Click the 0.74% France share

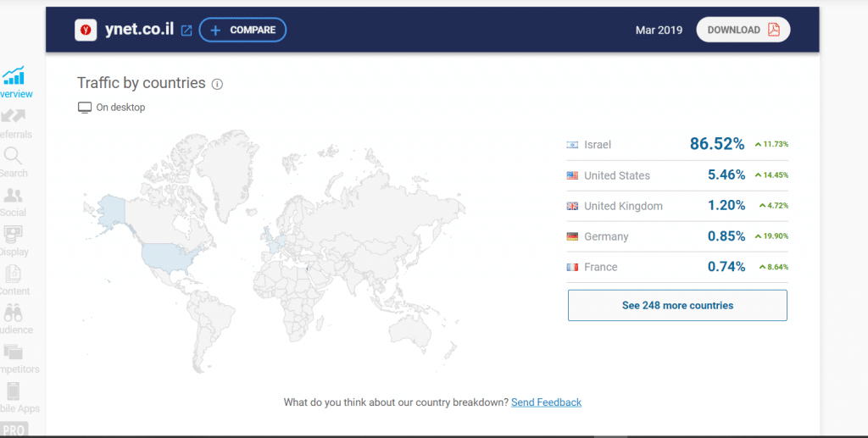tap(726, 267)
